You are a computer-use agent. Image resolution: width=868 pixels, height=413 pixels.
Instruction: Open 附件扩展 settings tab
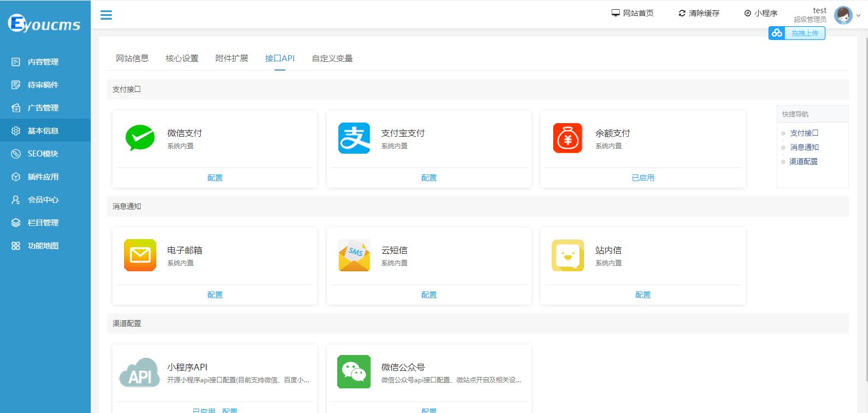232,59
